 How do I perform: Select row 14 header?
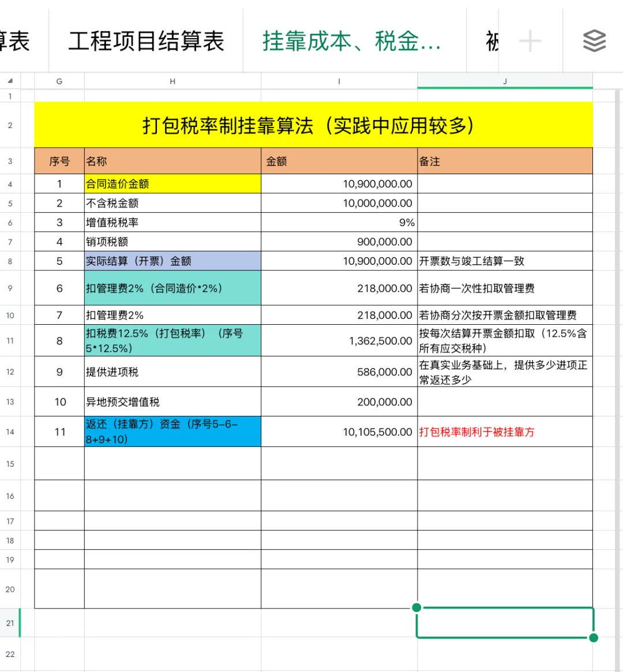[10, 431]
